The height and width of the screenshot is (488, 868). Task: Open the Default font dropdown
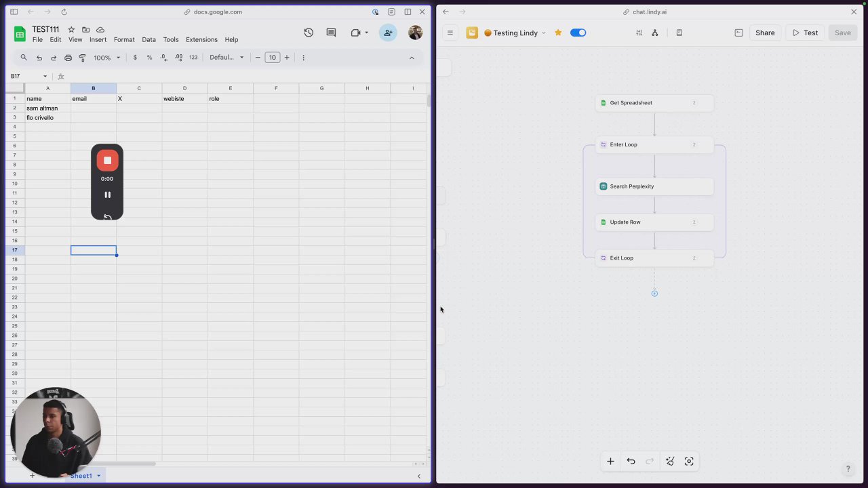click(226, 58)
